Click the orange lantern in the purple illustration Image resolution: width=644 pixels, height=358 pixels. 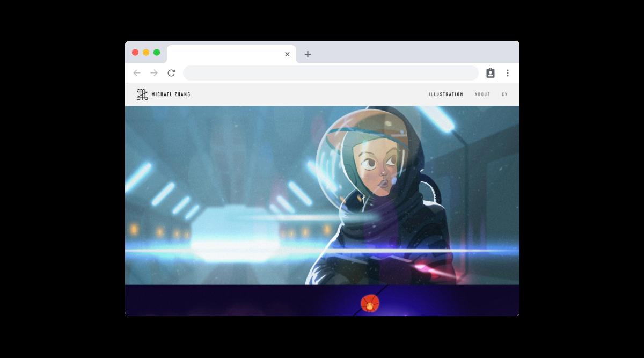(370, 303)
